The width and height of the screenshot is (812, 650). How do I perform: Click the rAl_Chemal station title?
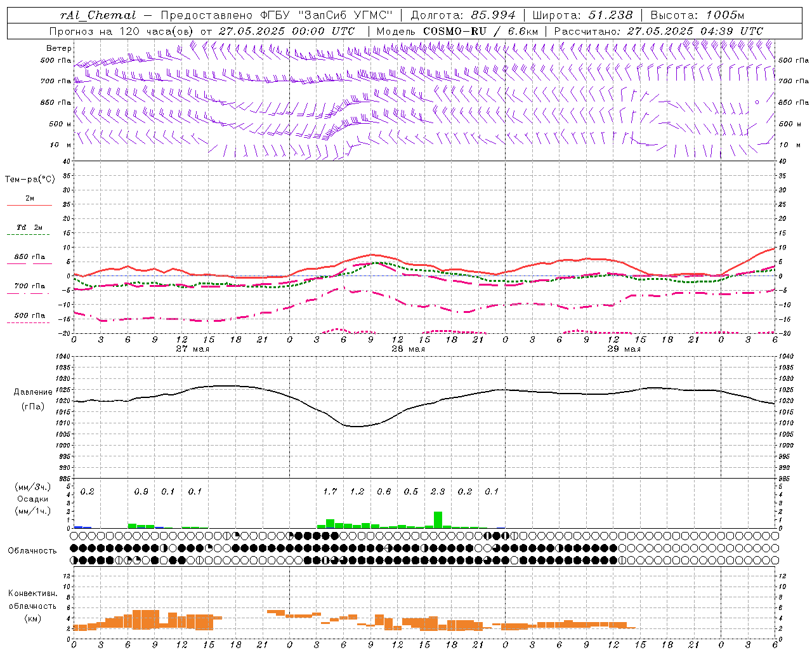click(98, 15)
